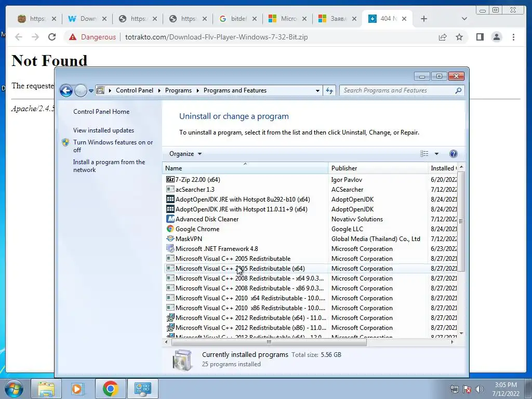Click the volume speaker tray icon

[479, 389]
